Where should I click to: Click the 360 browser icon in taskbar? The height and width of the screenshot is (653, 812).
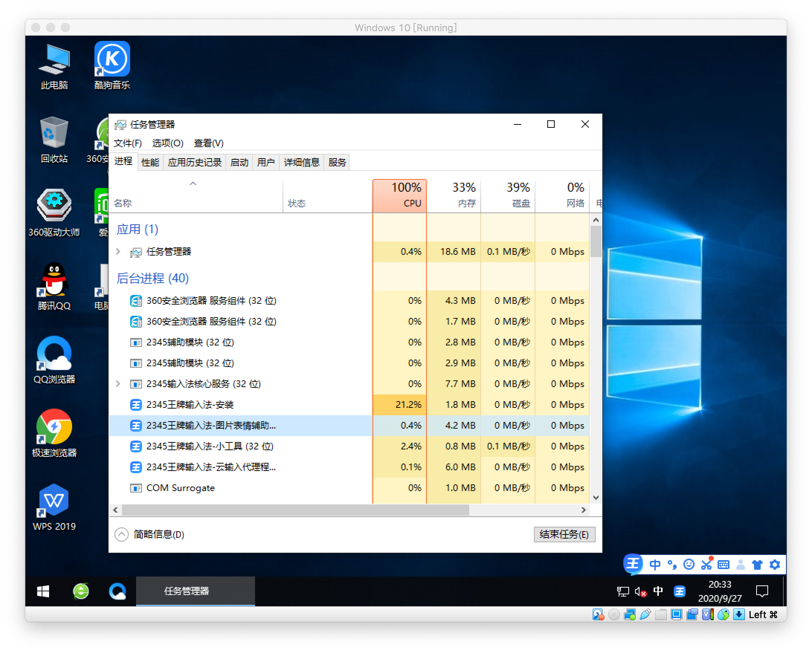[x=81, y=591]
